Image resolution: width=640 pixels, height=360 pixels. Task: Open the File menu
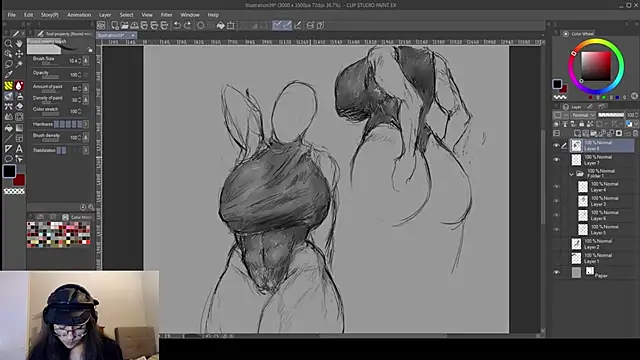click(11, 15)
